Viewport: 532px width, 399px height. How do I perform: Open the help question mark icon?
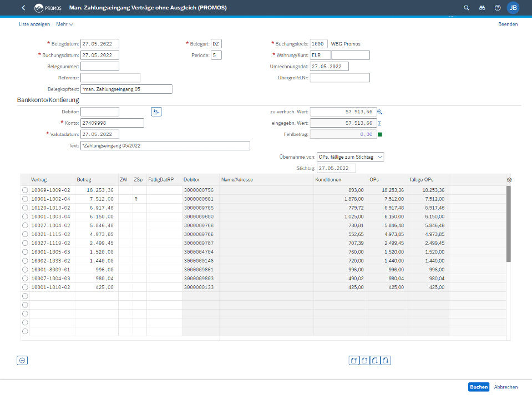coord(497,8)
